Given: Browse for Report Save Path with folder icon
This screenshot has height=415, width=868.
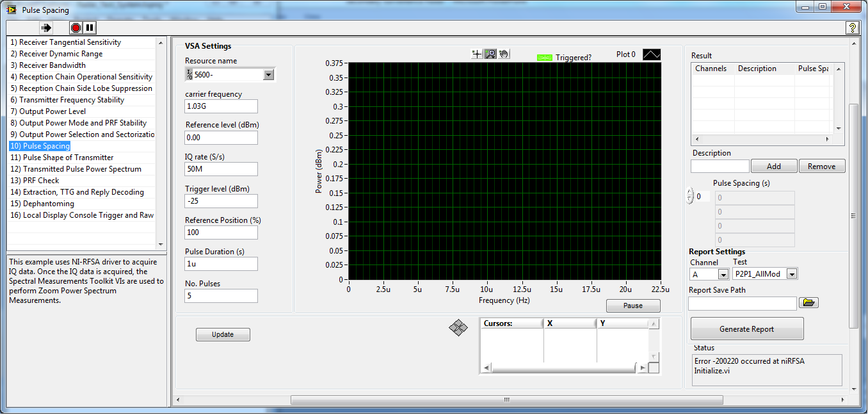Looking at the screenshot, I should coord(808,302).
